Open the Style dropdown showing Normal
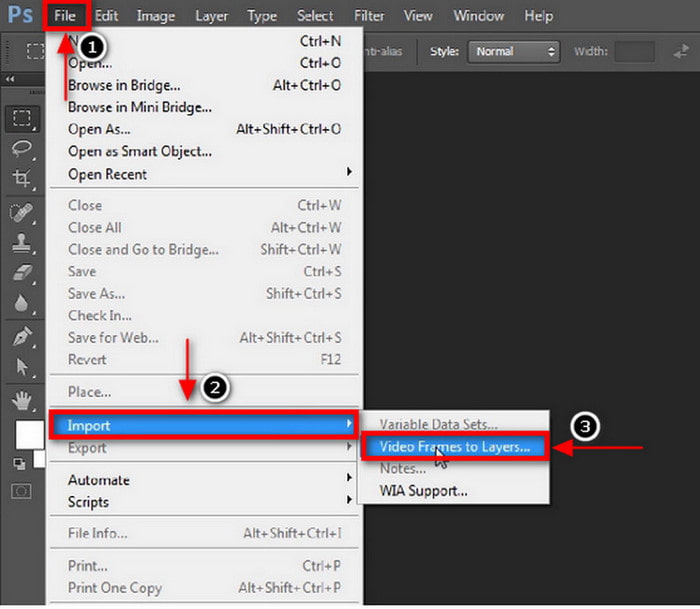The image size is (700, 609). pyautogui.click(x=513, y=52)
